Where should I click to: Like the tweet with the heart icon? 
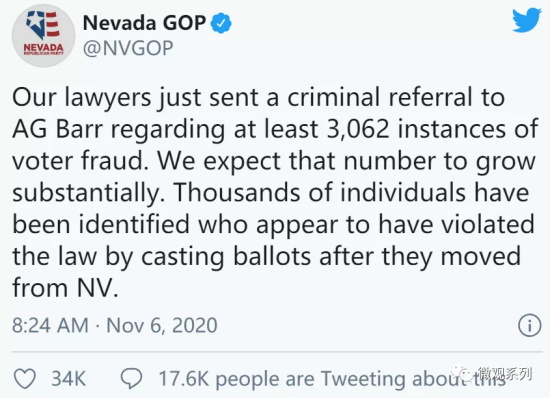25,379
